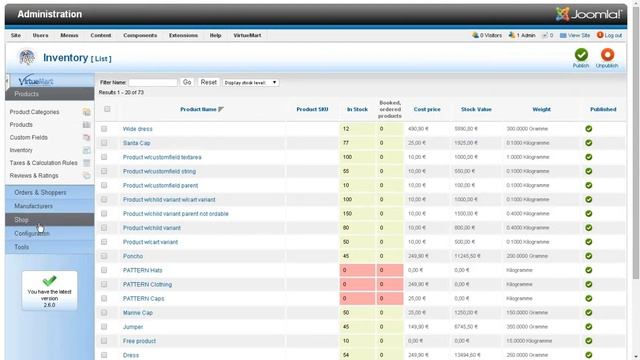The image size is (640, 360).
Task: Open the Extensions menu
Action: (x=183, y=36)
